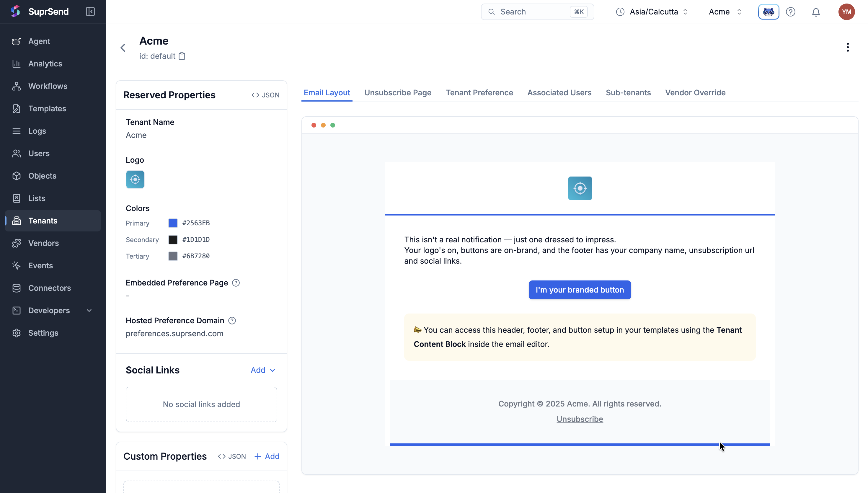
Task: Select Tenants in the sidebar
Action: (53, 221)
